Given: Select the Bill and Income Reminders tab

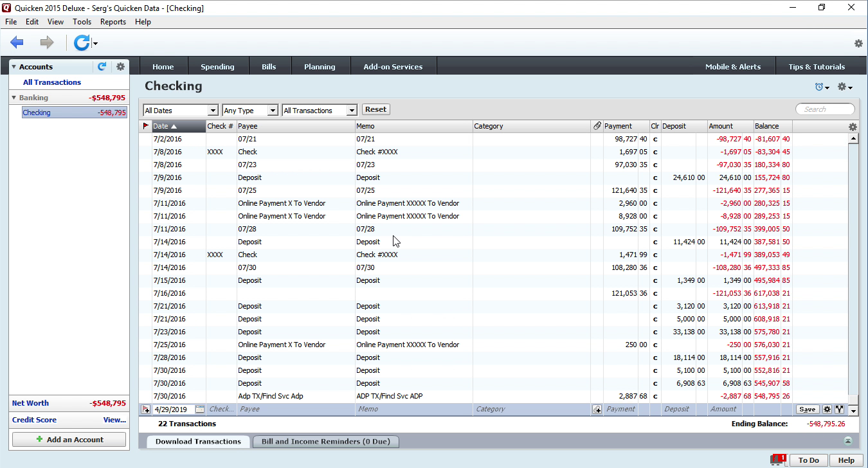Looking at the screenshot, I should [x=325, y=442].
